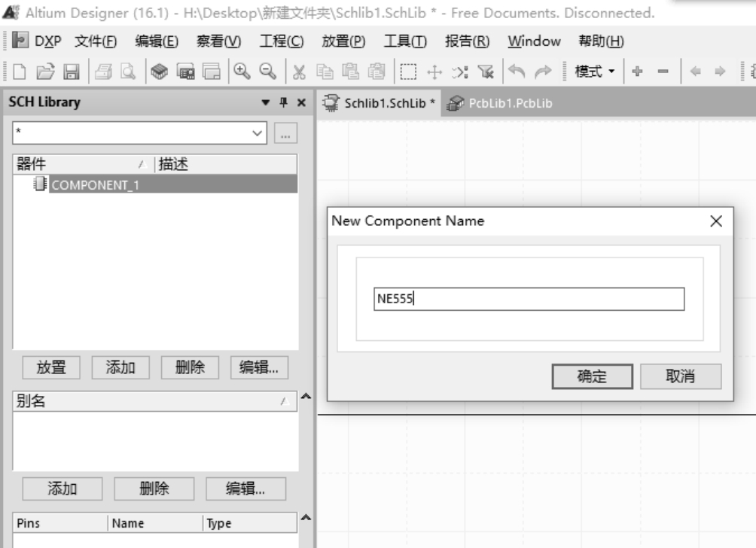
Task: Click the 描述 column header
Action: 225,164
